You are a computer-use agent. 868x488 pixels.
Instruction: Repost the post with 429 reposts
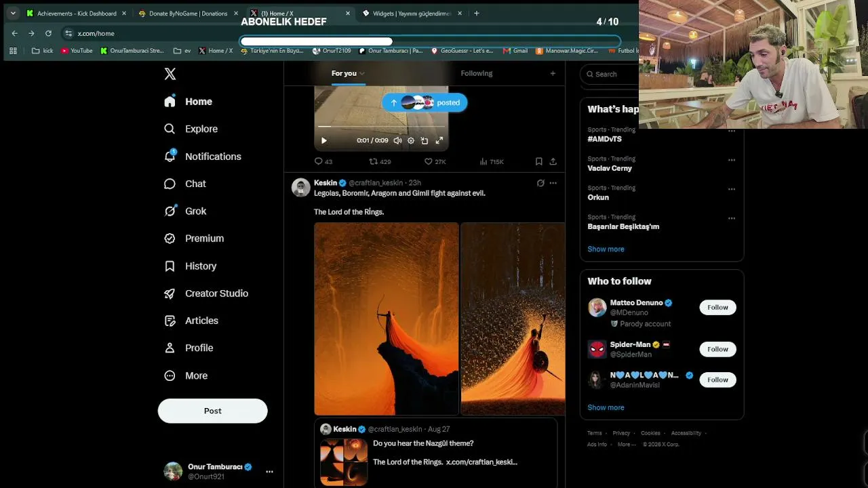pos(380,161)
